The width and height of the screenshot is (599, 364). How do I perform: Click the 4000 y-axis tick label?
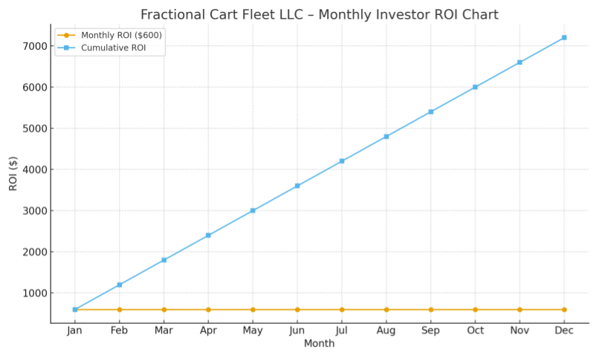tap(36, 169)
